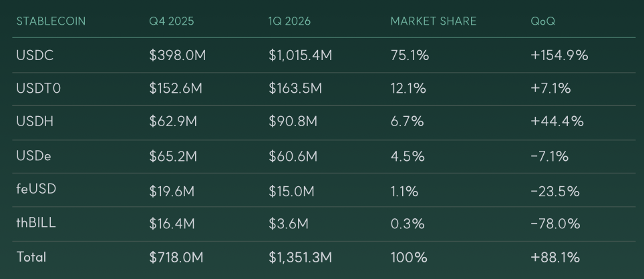Click the 4.5% market share cell
Screen dimensions: 644x279
(x=408, y=156)
